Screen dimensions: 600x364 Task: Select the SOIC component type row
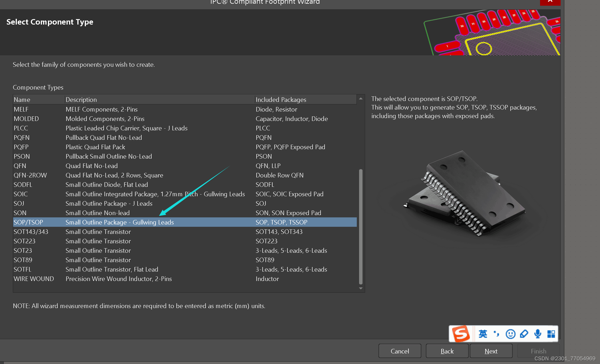tap(21, 194)
